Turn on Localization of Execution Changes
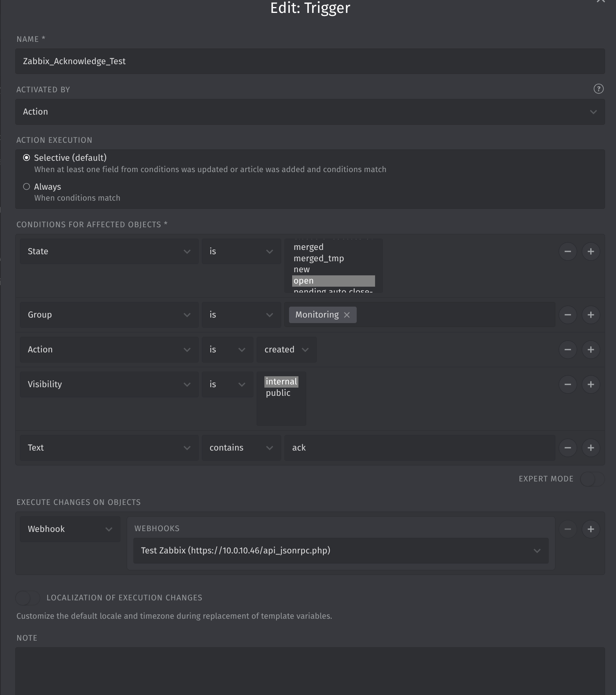This screenshot has height=695, width=616. tap(28, 598)
